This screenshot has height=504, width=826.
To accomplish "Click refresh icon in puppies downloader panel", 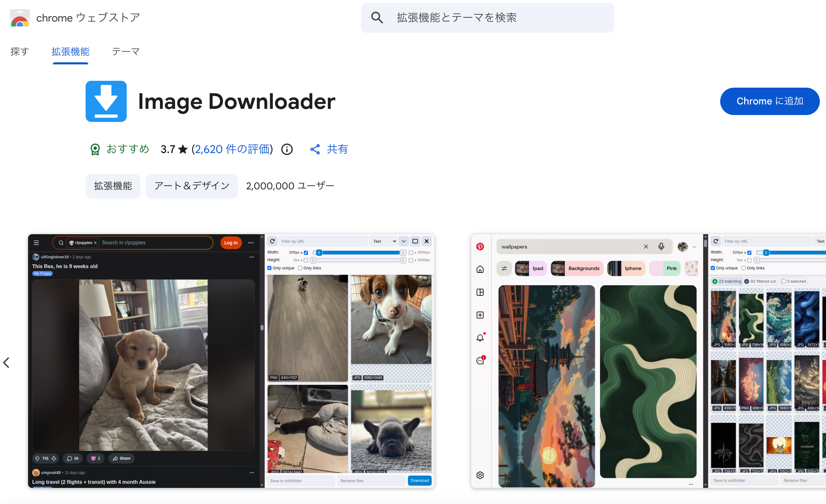I will point(272,241).
